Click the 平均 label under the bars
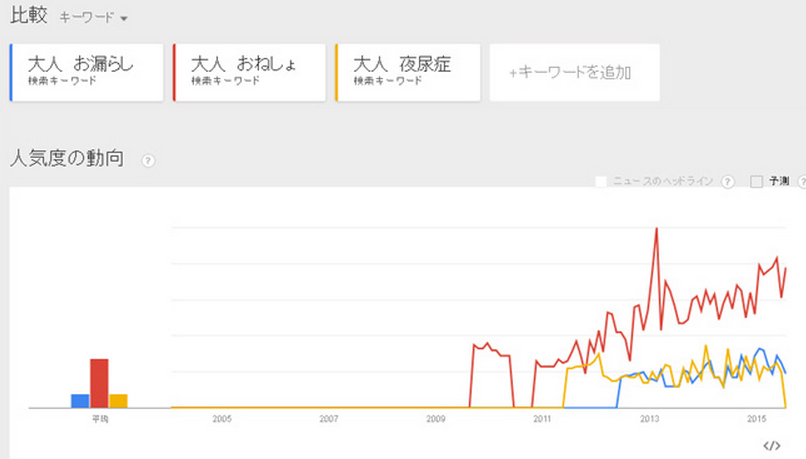806x459 pixels. tap(100, 419)
